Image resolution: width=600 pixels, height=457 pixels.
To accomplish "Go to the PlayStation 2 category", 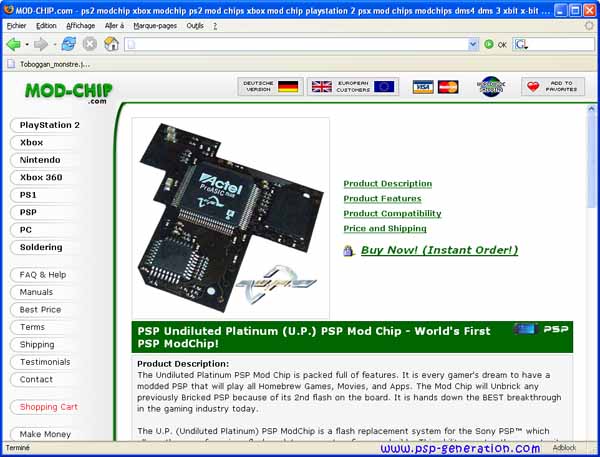I will pos(45,125).
